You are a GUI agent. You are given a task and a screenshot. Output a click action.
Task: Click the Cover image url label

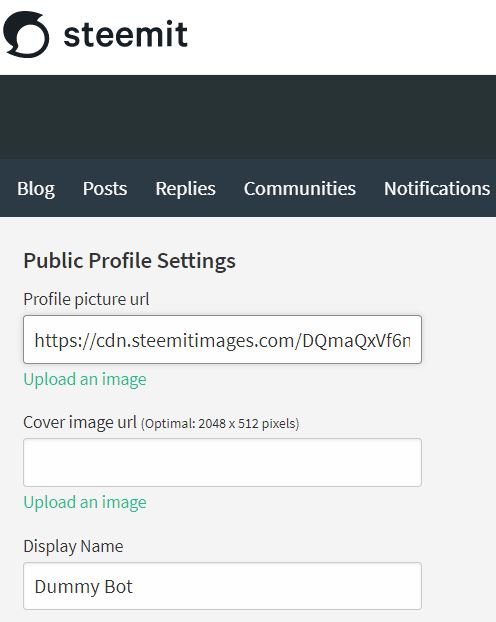[x=80, y=422]
